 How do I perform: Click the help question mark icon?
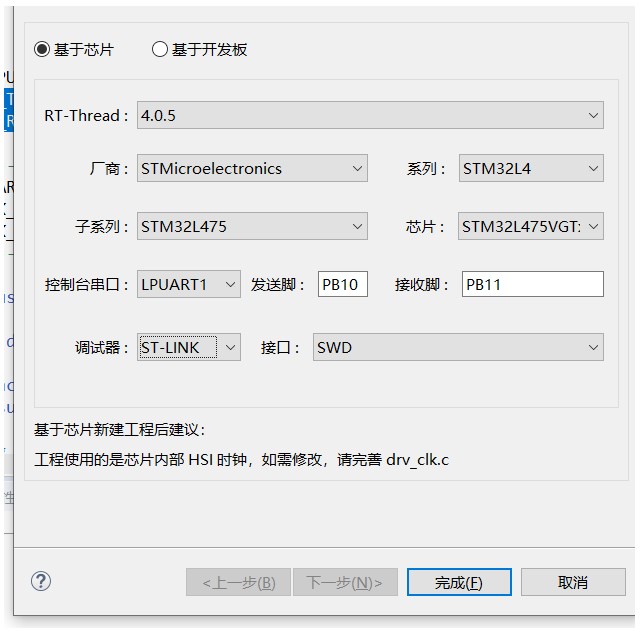[x=41, y=581]
